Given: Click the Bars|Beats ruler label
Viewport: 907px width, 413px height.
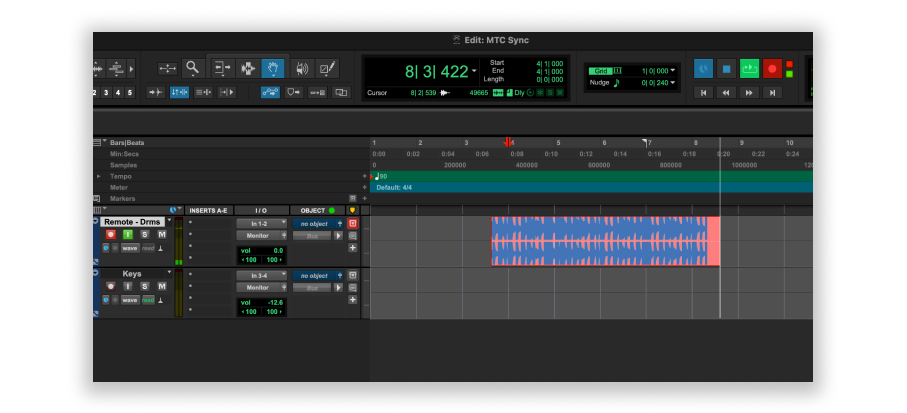Looking at the screenshot, I should (127, 142).
